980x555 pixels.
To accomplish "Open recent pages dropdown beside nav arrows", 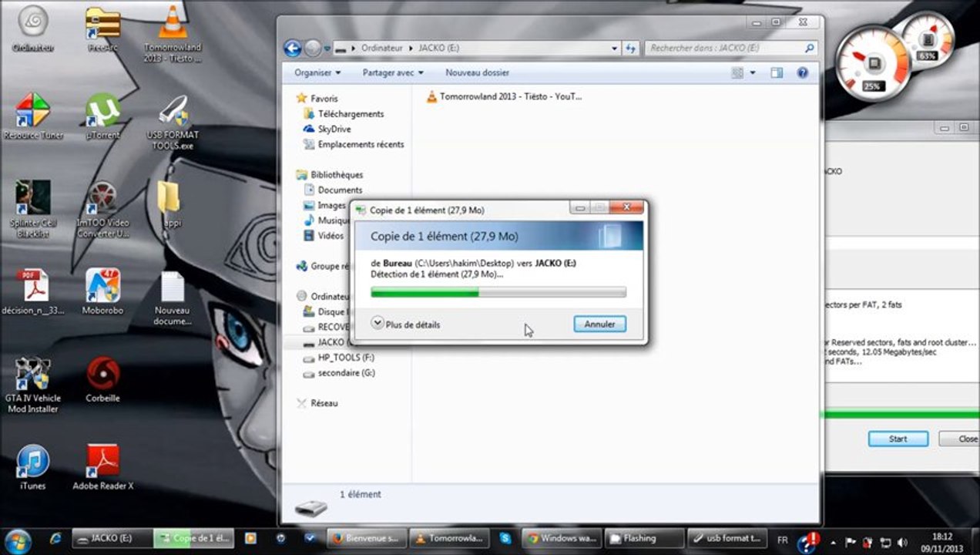I will coord(327,49).
